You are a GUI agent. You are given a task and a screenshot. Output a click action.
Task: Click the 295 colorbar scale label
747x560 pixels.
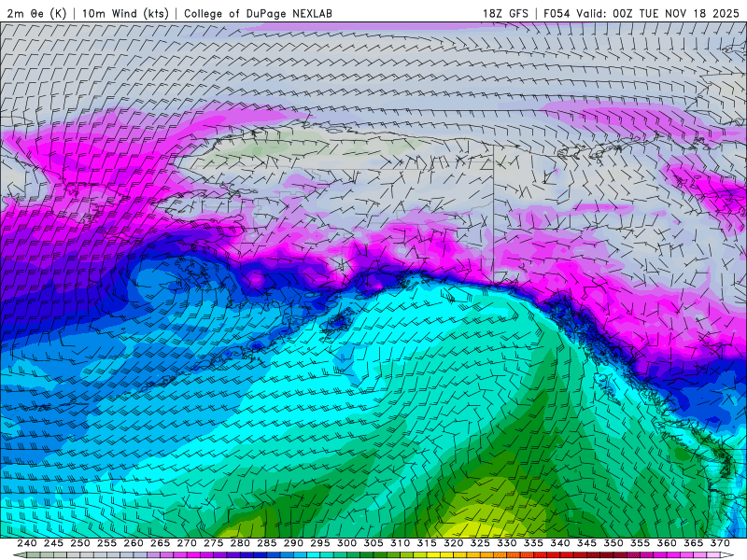point(320,543)
